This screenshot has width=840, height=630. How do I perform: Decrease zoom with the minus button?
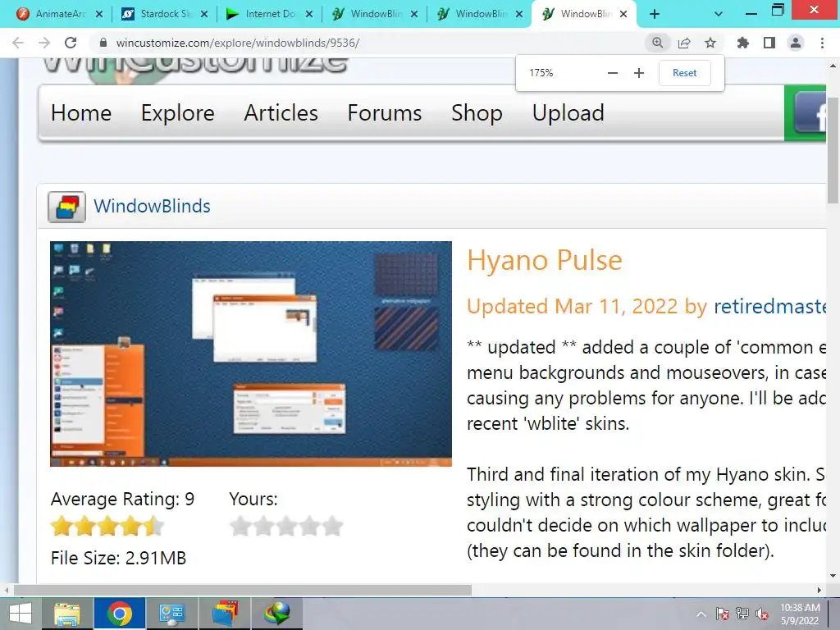(613, 73)
